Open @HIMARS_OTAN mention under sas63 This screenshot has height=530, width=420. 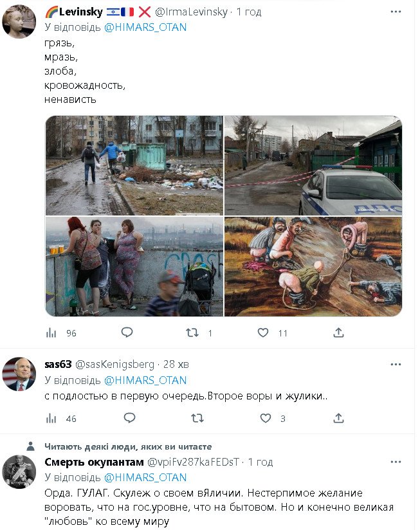point(145,380)
